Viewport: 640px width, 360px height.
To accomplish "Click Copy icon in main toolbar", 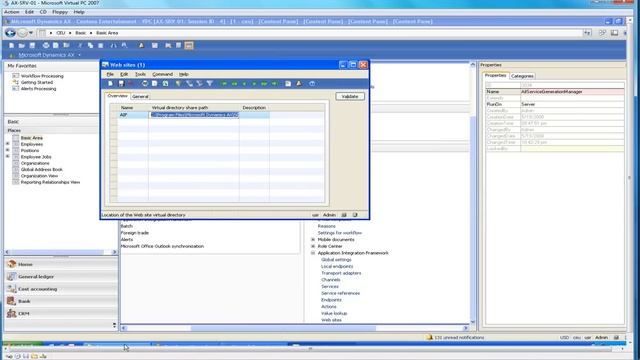I will (x=90, y=45).
